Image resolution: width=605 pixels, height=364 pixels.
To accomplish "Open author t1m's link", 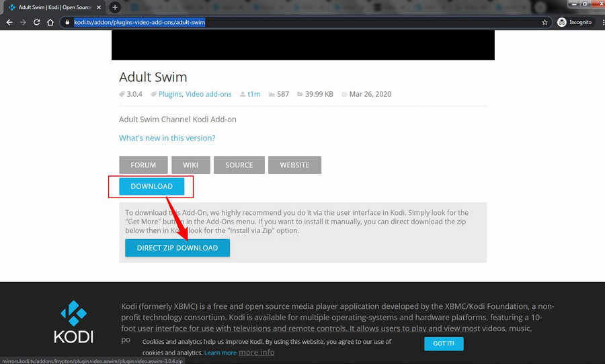I will 253,94.
